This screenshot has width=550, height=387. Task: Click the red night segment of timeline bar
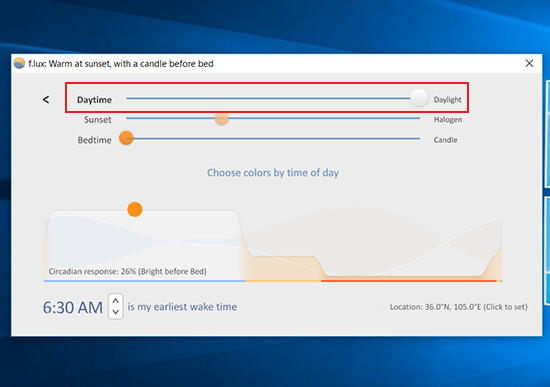(409, 281)
